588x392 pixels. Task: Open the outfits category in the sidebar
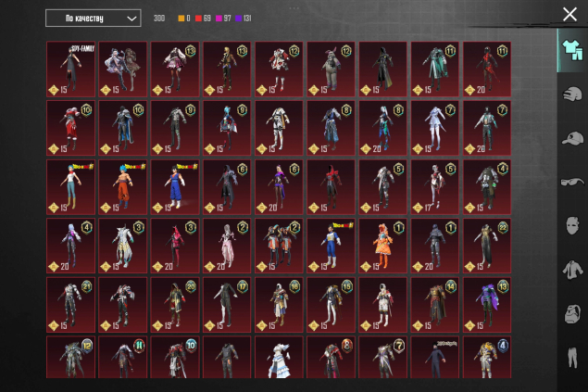coord(572,50)
